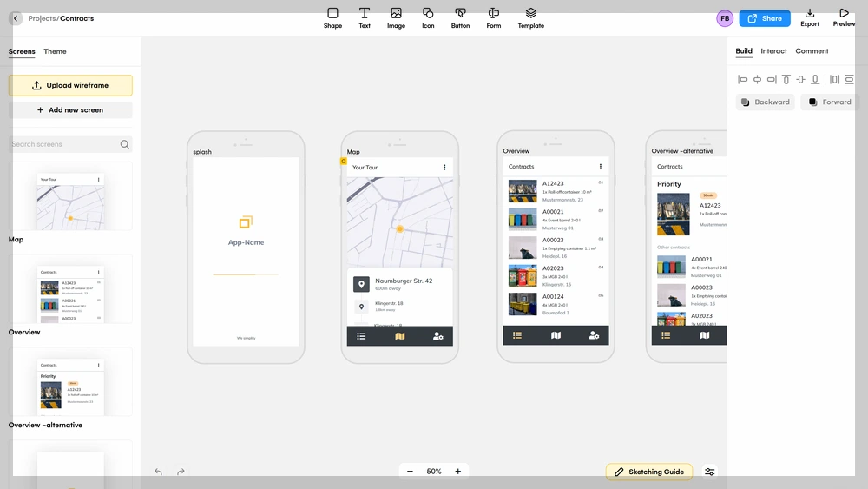
Task: Align bottom icon in Build panel
Action: point(815,79)
